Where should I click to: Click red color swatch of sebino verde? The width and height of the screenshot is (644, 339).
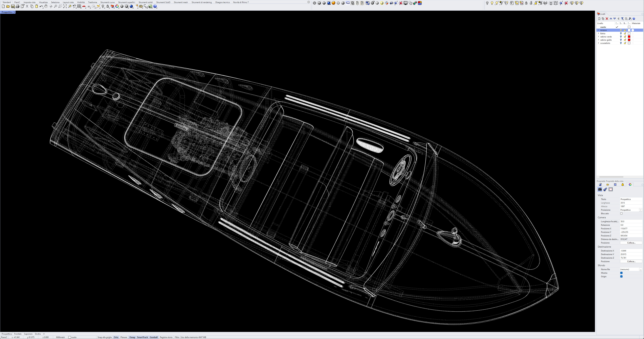pos(629,37)
